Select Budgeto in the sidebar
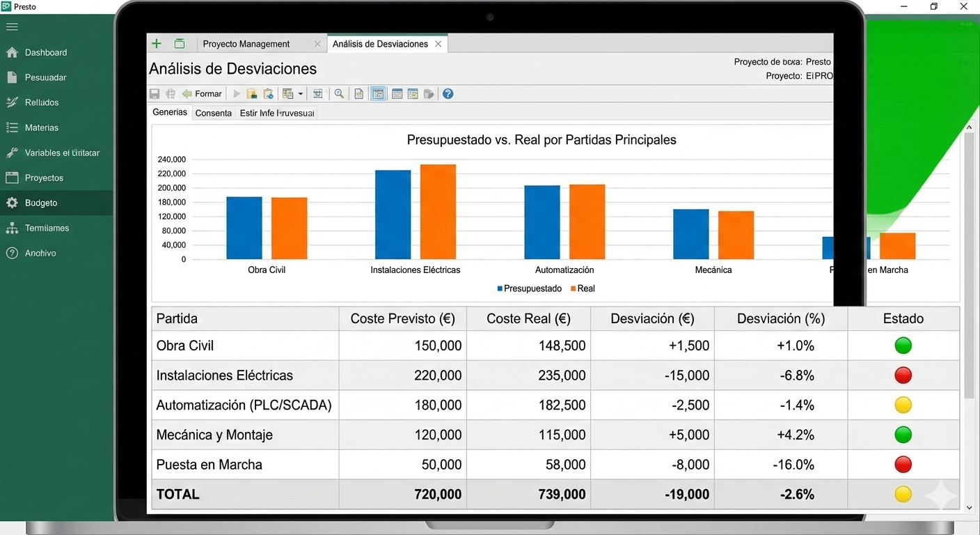 (56, 203)
